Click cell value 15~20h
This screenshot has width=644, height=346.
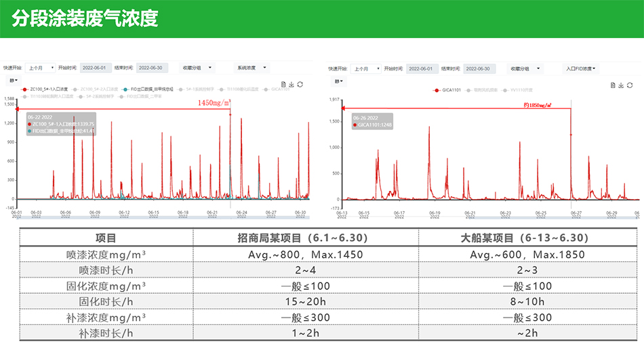pos(306,302)
